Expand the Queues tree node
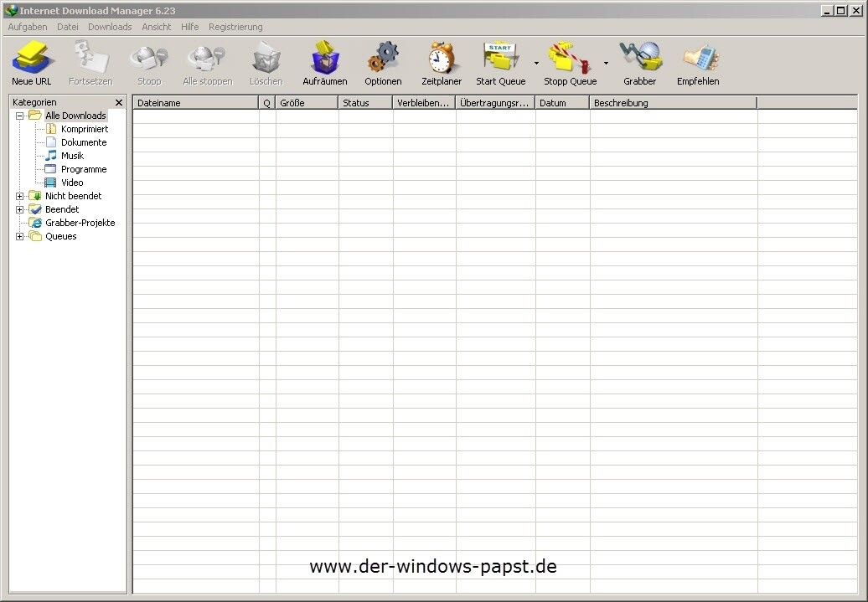 (x=20, y=236)
